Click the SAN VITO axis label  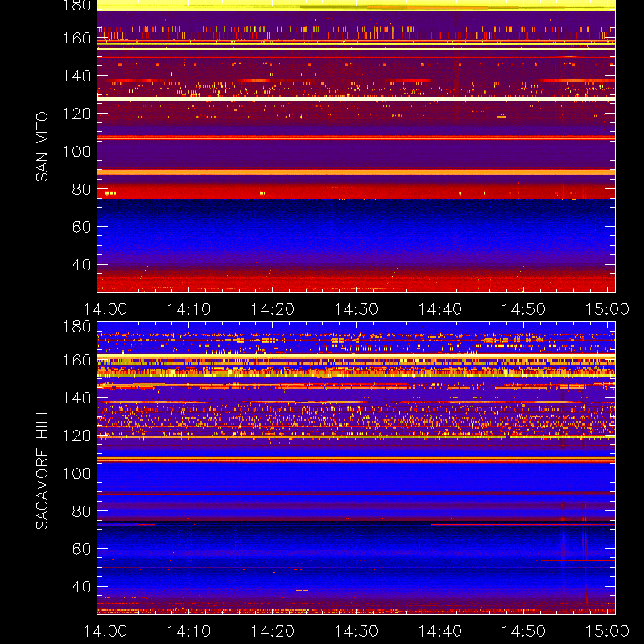pyautogui.click(x=42, y=147)
